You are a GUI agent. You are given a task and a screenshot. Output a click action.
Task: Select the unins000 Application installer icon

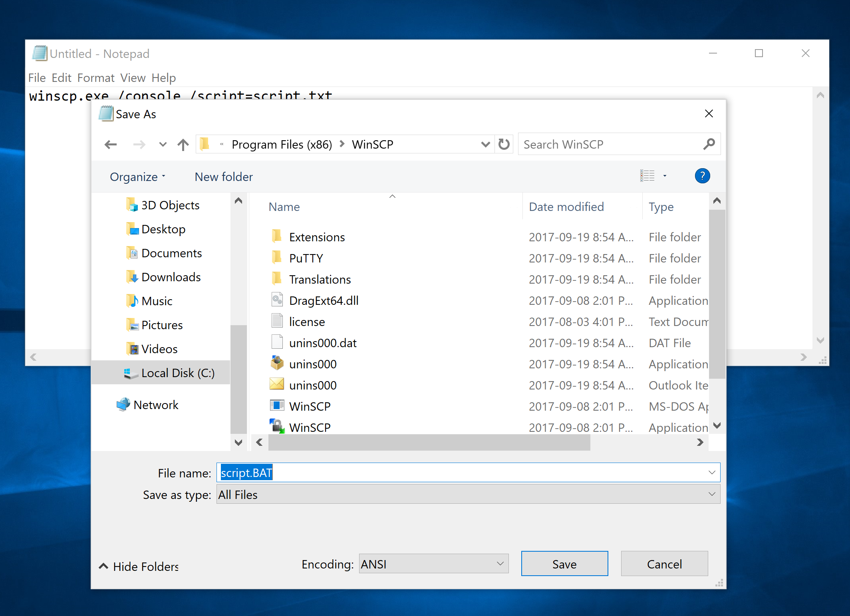pyautogui.click(x=277, y=364)
